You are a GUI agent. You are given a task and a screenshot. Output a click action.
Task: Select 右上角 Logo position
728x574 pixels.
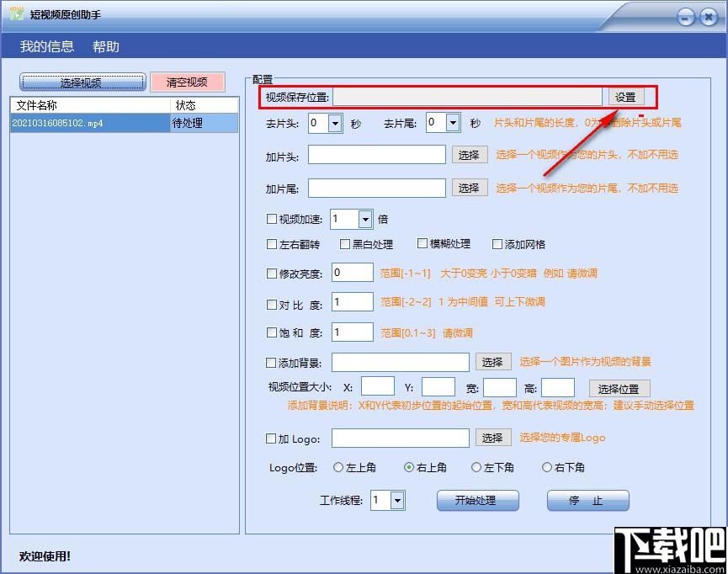click(x=409, y=467)
